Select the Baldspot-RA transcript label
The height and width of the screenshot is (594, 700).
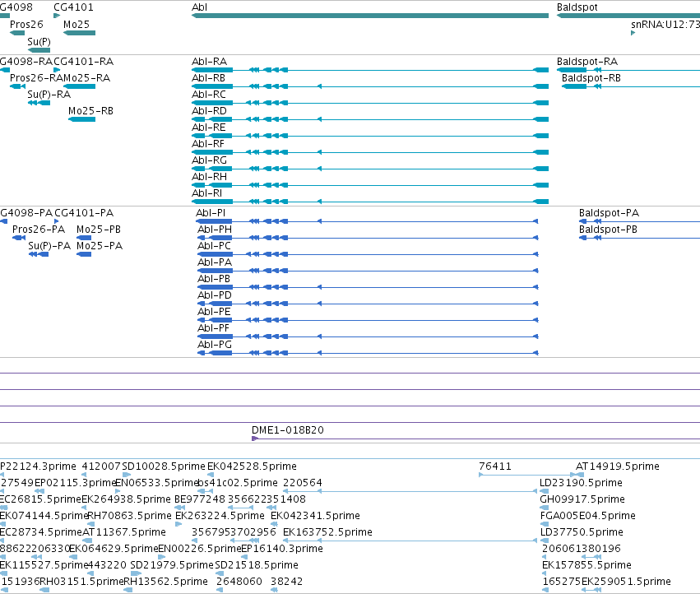click(x=587, y=61)
